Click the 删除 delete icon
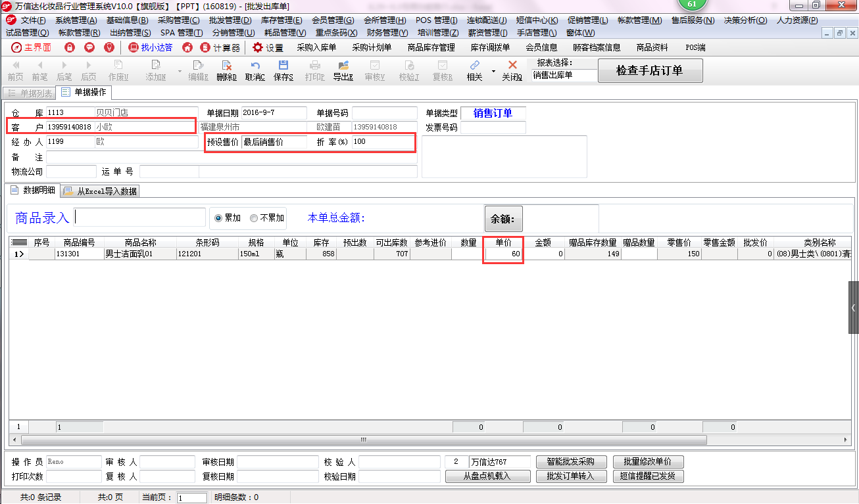The image size is (859, 504). pyautogui.click(x=226, y=70)
